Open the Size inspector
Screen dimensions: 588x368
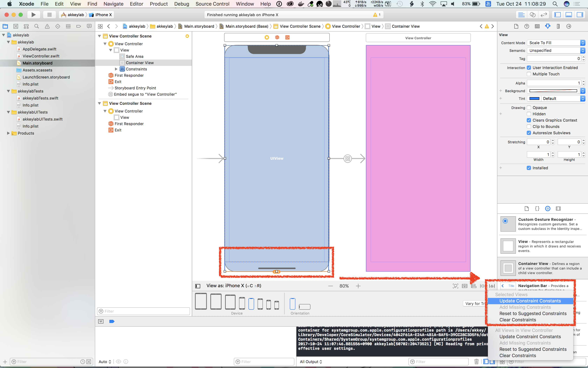click(x=558, y=26)
